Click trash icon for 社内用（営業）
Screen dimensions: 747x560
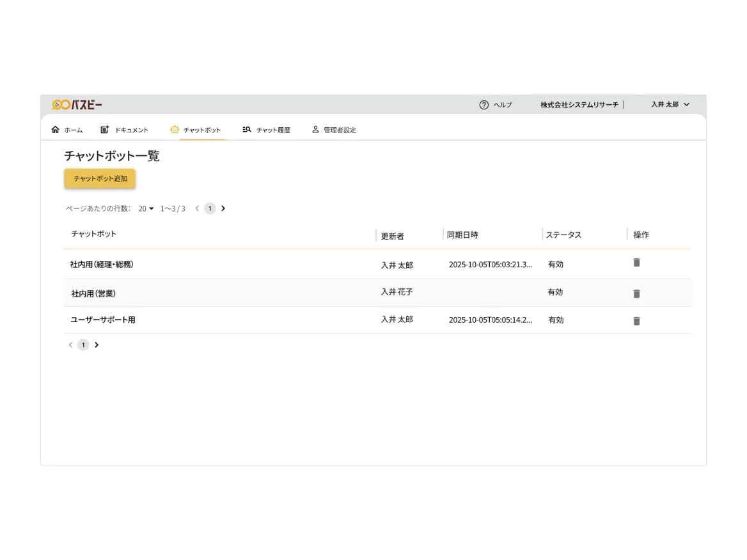tap(636, 293)
